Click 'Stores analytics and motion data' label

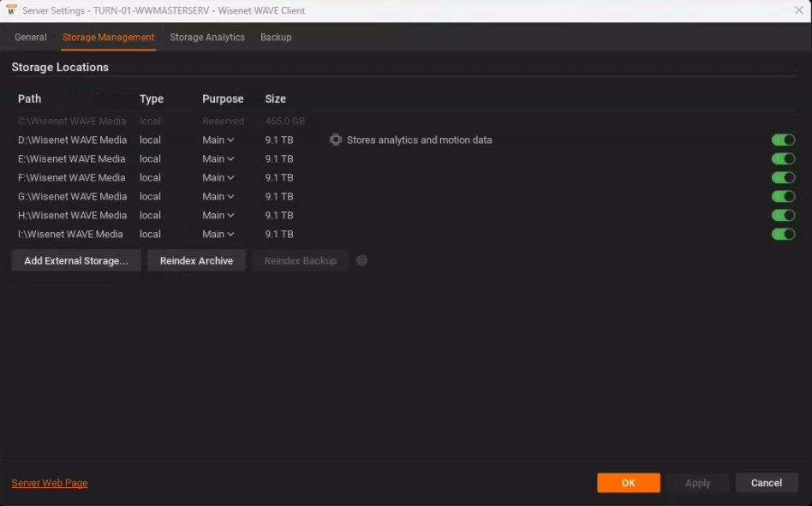tap(419, 140)
